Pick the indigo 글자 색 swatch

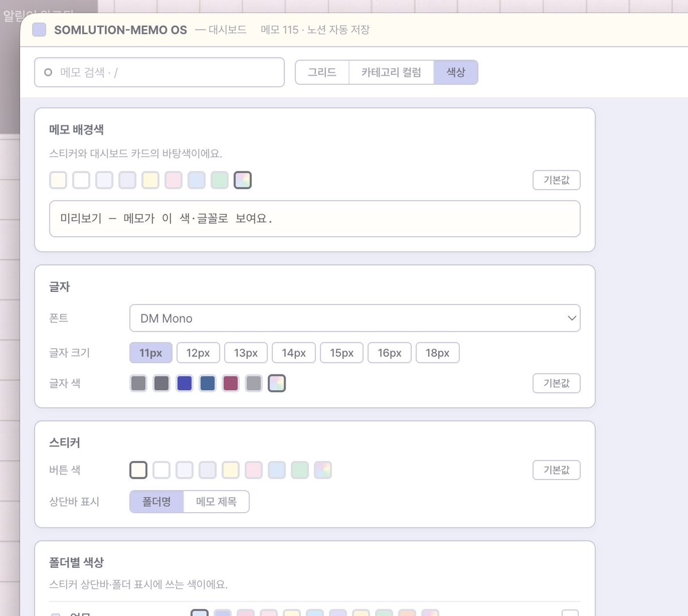pos(185,383)
